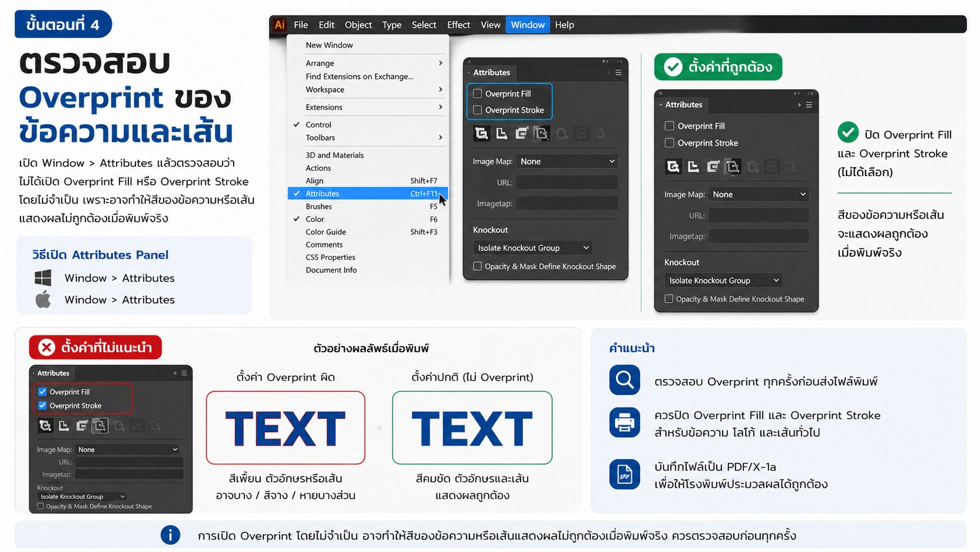980x552 pixels.
Task: Check Overprint Stroke in green-labeled Attributes panel
Action: pos(669,143)
